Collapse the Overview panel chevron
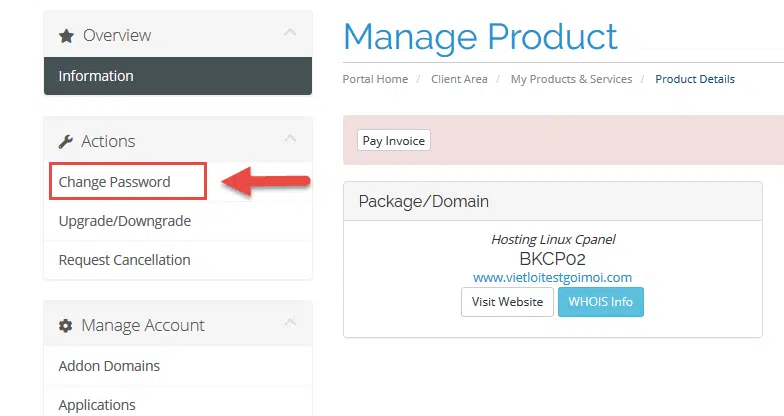The image size is (784, 416). pyautogui.click(x=290, y=32)
